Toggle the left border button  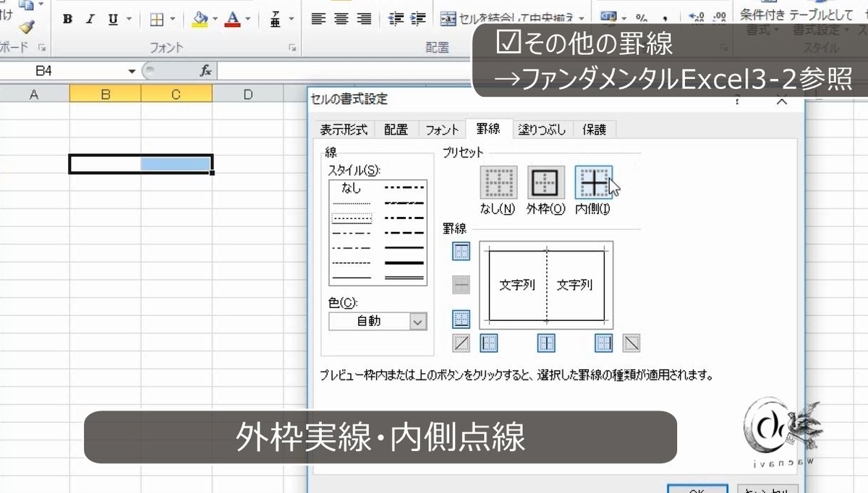pyautogui.click(x=489, y=343)
